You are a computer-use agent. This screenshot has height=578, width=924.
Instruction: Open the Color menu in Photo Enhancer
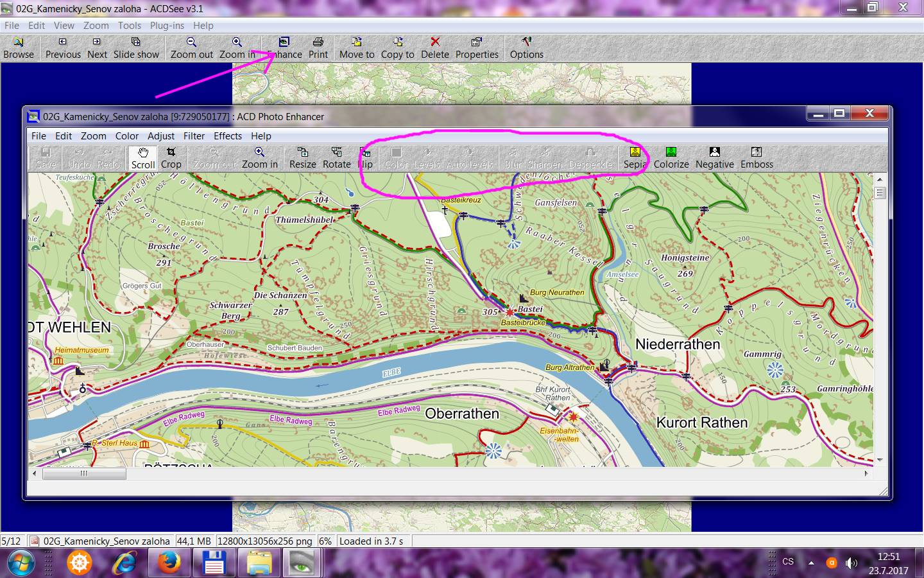pyautogui.click(x=127, y=136)
